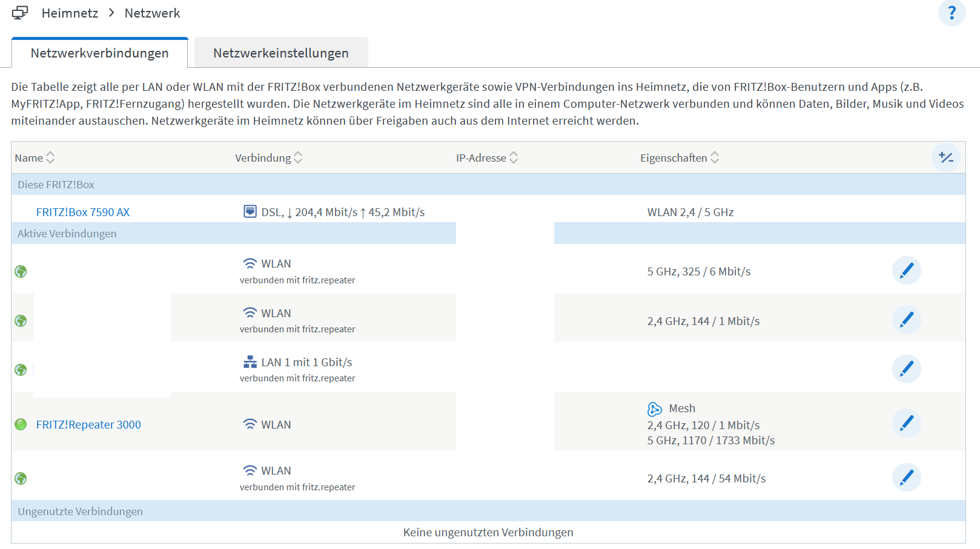
Task: Edit the 5 GHz 325/6 Mbit/s device
Action: click(907, 270)
